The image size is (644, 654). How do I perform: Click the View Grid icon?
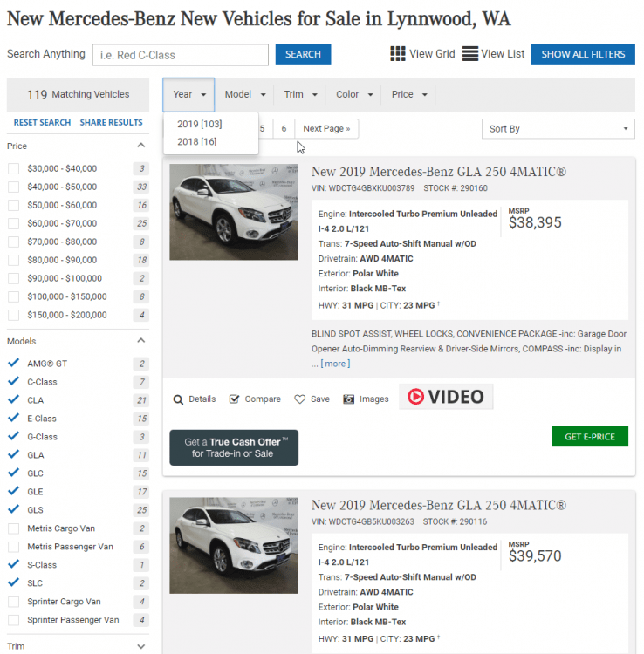click(398, 54)
